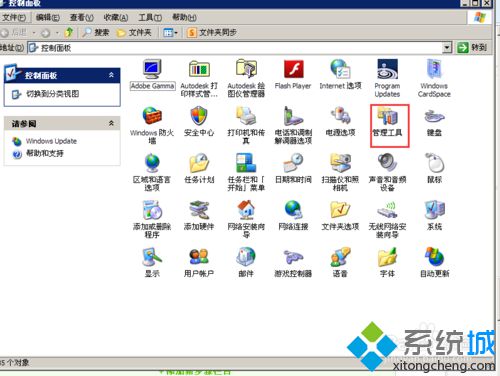Image resolution: width=500 pixels, height=376 pixels.
Task: Open Windows CardSpace icon
Action: [434, 78]
